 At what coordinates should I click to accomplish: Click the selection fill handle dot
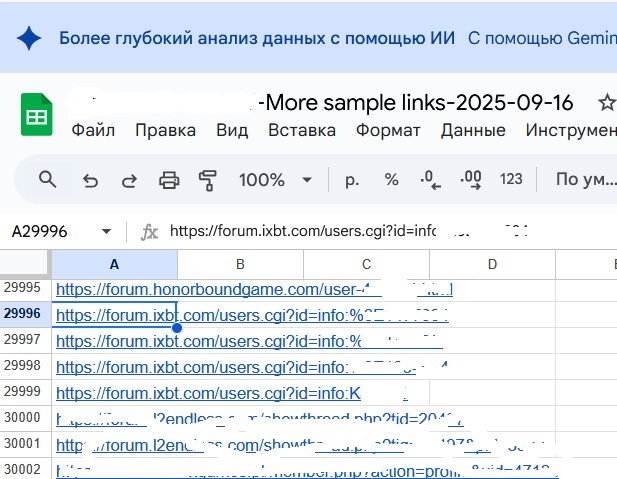[177, 327]
